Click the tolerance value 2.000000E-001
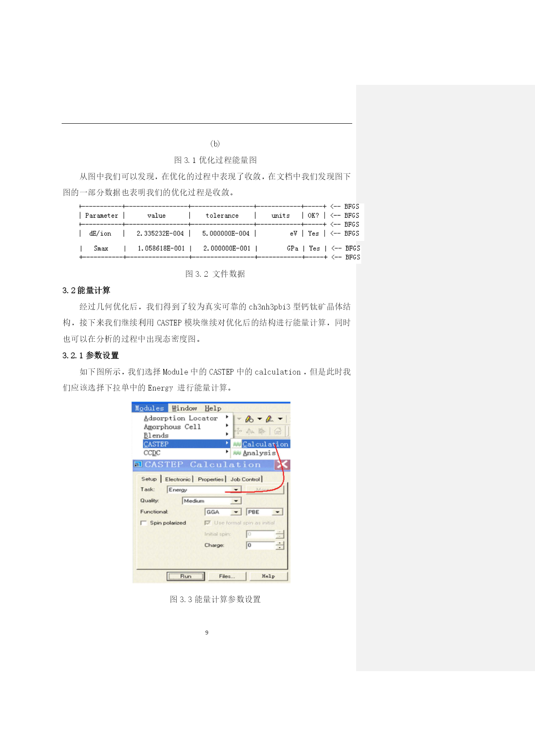The height and width of the screenshot is (756, 535). tap(227, 249)
